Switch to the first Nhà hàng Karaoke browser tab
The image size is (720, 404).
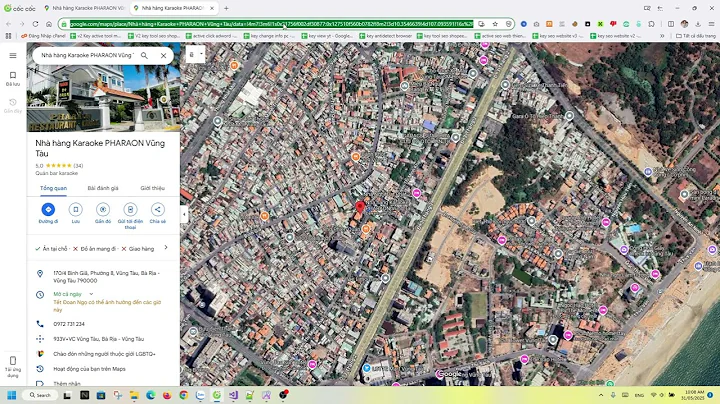[84, 8]
